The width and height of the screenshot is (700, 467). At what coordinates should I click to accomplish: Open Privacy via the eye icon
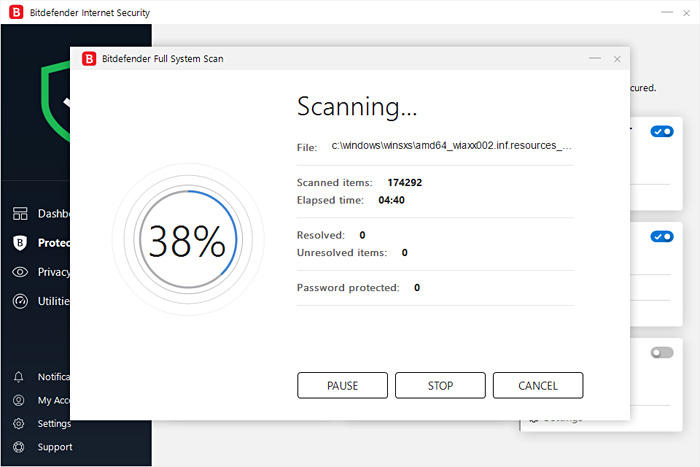19,272
